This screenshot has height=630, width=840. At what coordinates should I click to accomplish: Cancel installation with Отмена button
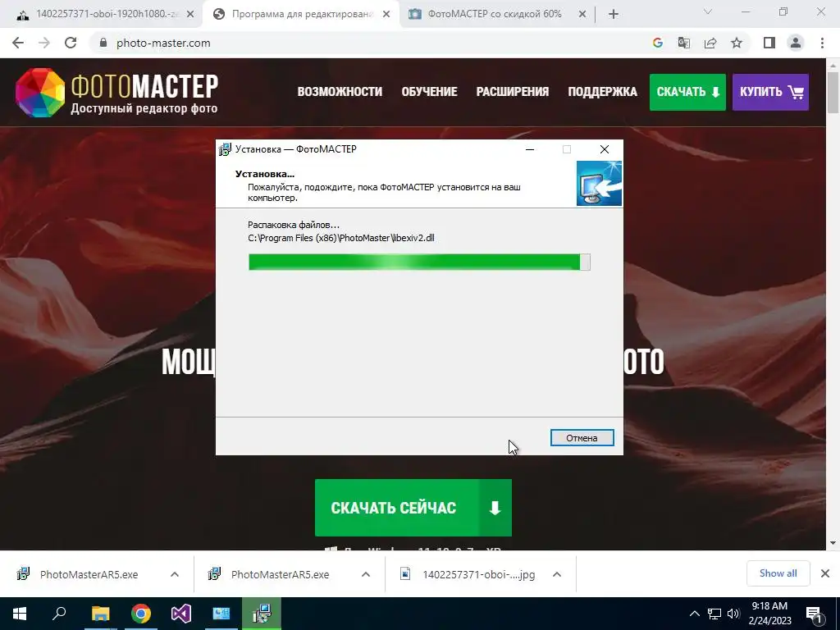582,438
